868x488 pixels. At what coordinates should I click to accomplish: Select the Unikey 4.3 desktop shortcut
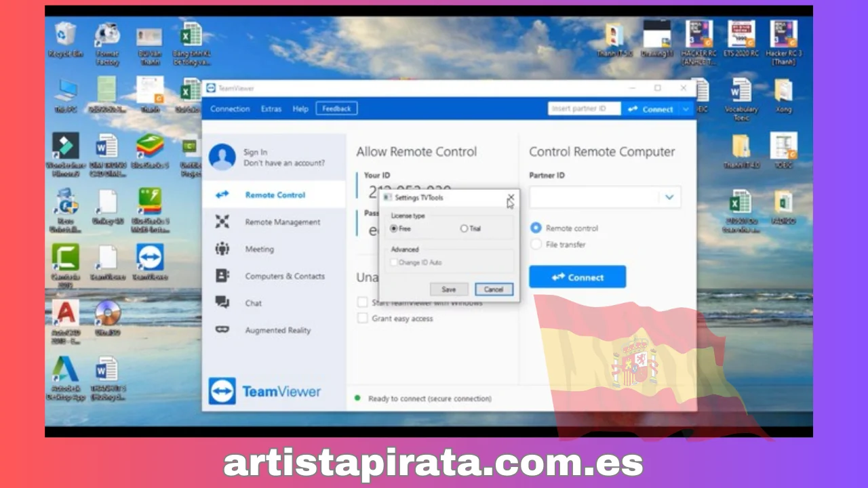point(107,207)
